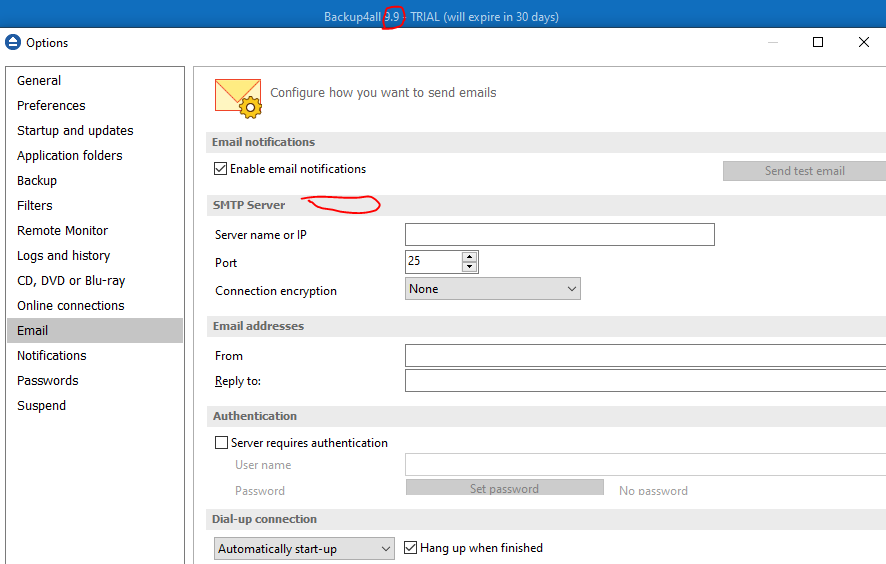The width and height of the screenshot is (886, 564).
Task: Open Connection encryption dropdown
Action: click(493, 289)
